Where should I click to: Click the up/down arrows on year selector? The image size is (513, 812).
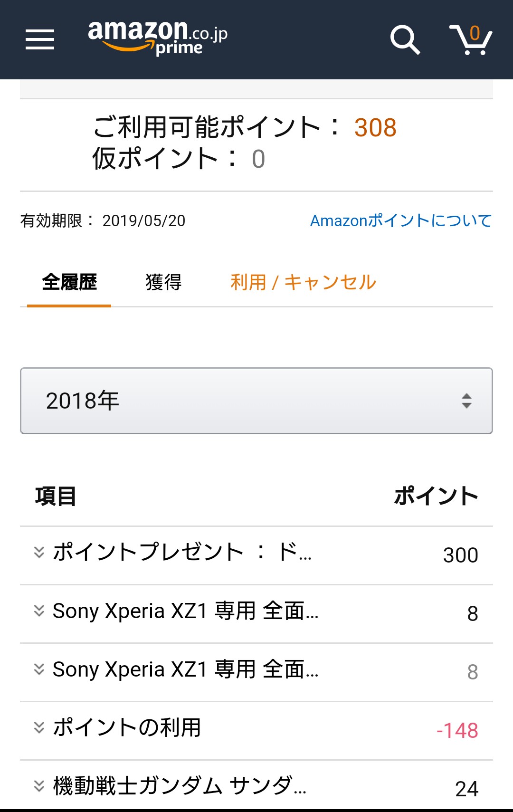[x=466, y=401]
